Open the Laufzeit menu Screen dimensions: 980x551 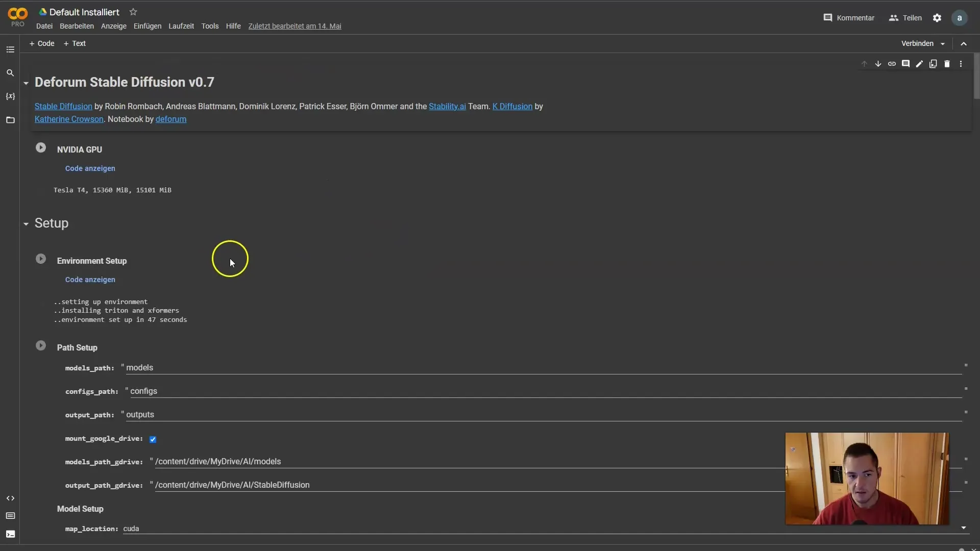coord(181,26)
